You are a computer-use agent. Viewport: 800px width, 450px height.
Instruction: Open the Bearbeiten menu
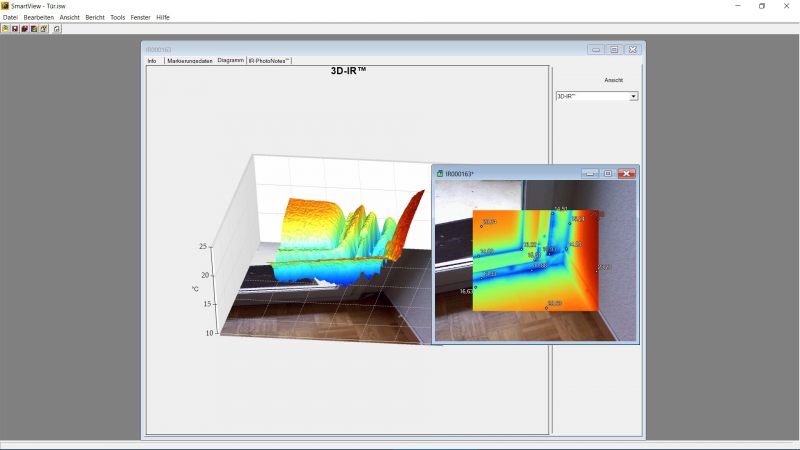pos(39,17)
